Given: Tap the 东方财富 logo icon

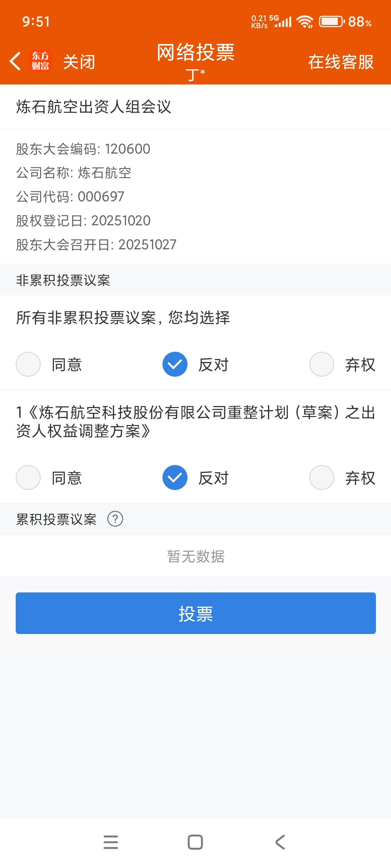Looking at the screenshot, I should [40, 61].
